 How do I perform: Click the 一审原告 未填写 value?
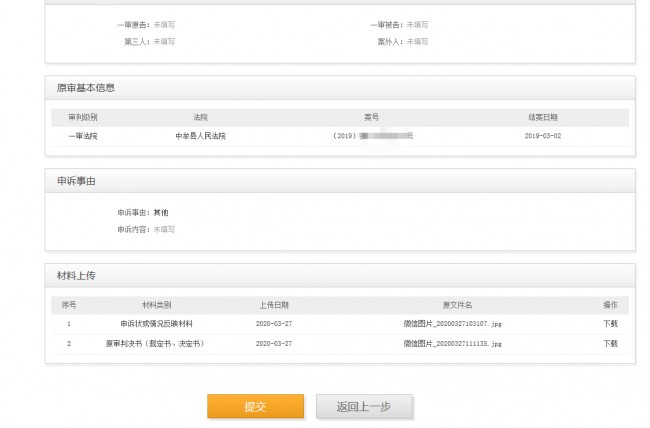pyautogui.click(x=164, y=25)
